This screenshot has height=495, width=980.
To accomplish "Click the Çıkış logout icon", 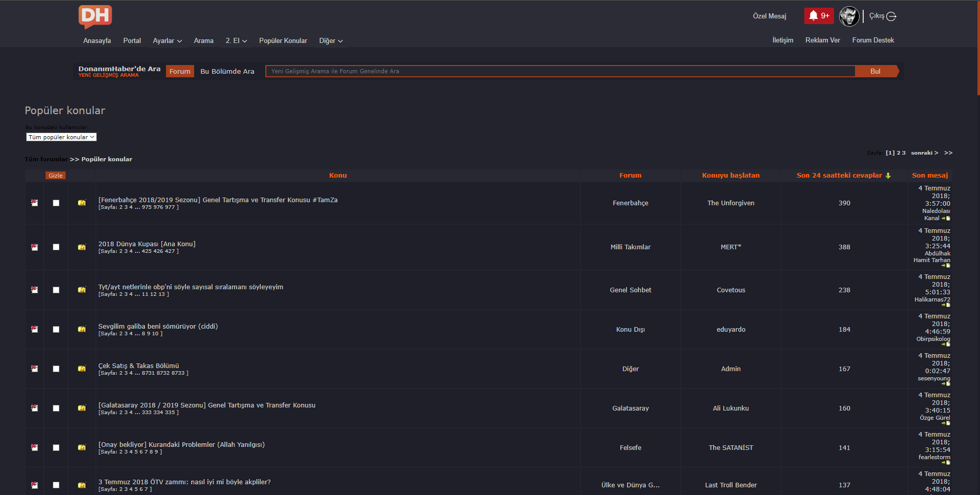I will [x=891, y=16].
